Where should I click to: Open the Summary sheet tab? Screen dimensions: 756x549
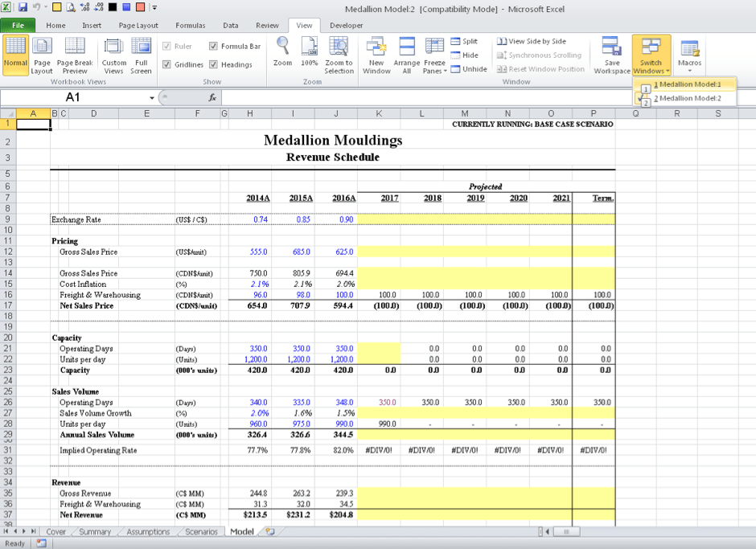point(95,531)
